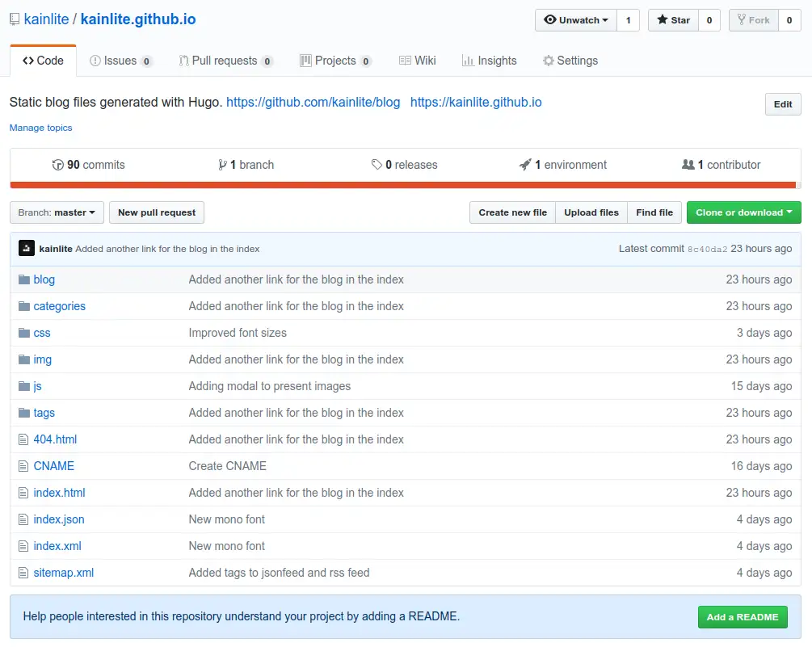Click the people icon next to 1 contributor
Screen dimensions: 812x647
[x=688, y=165]
